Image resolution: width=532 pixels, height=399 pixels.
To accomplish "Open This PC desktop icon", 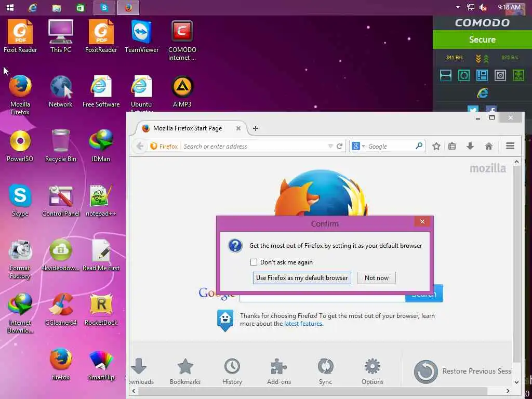I will coord(60,36).
